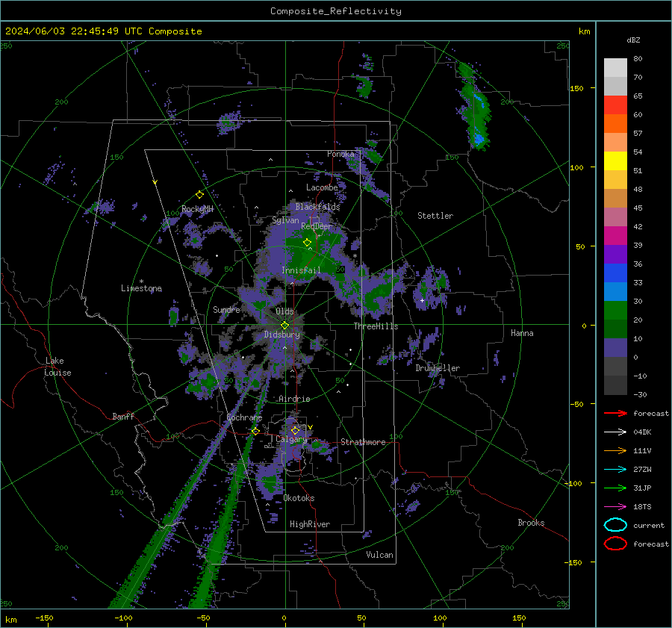Click the white 04DK arrow legend icon

click(x=615, y=432)
